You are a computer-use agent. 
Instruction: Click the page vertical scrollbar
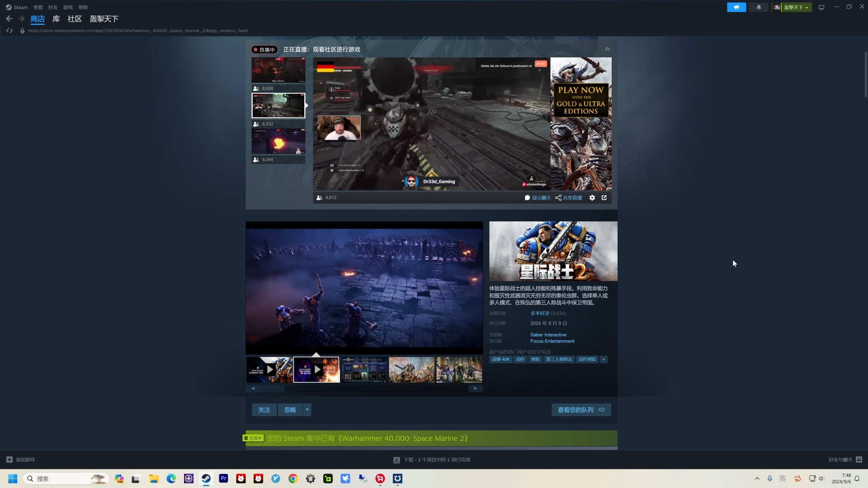click(x=866, y=75)
